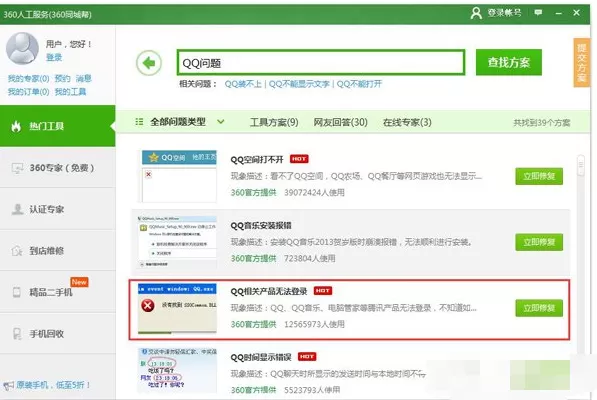This screenshot has height=400, width=597.
Task: Open 我的工具 link
Action: pos(70,92)
